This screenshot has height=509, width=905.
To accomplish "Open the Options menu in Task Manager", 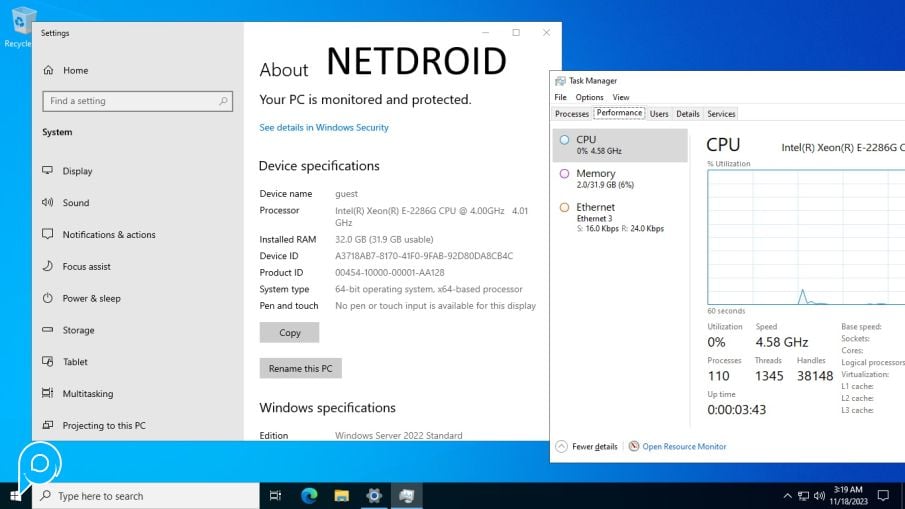I will [589, 98].
